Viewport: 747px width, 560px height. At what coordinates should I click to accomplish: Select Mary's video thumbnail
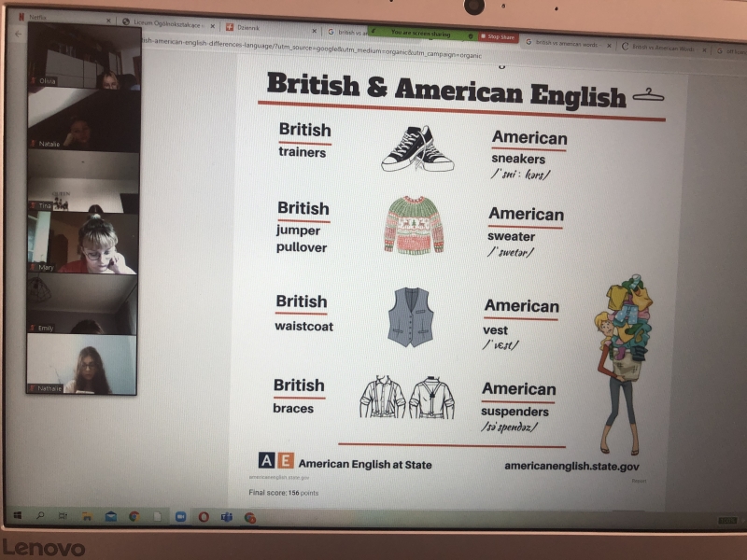click(82, 243)
